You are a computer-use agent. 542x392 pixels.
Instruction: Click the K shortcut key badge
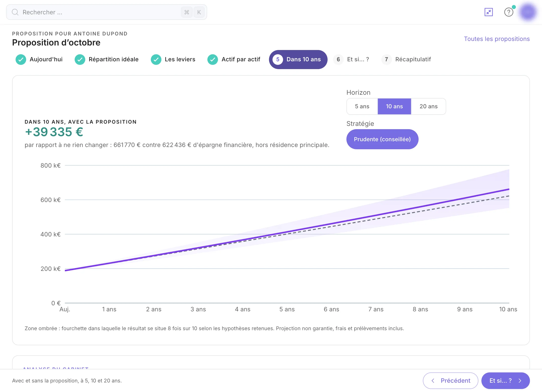[199, 12]
